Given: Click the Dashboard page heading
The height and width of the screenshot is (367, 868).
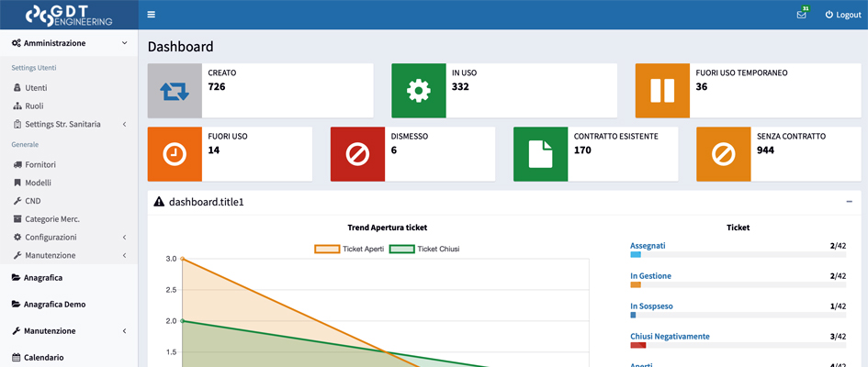Looking at the screenshot, I should (180, 47).
